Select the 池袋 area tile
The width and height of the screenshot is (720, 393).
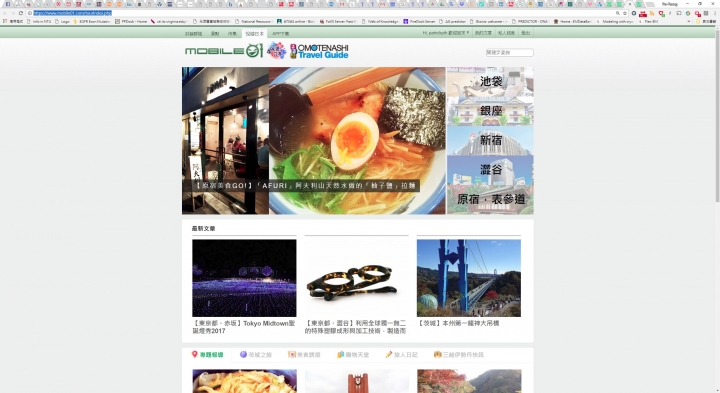pos(490,82)
